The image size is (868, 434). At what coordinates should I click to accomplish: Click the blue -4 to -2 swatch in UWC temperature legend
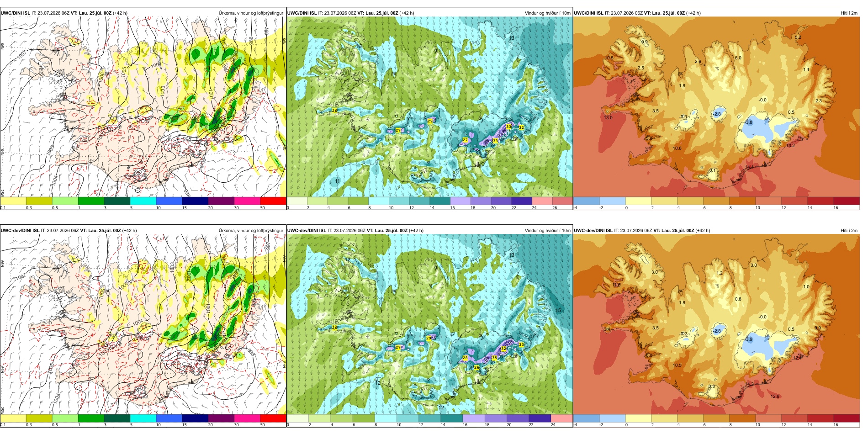point(586,201)
